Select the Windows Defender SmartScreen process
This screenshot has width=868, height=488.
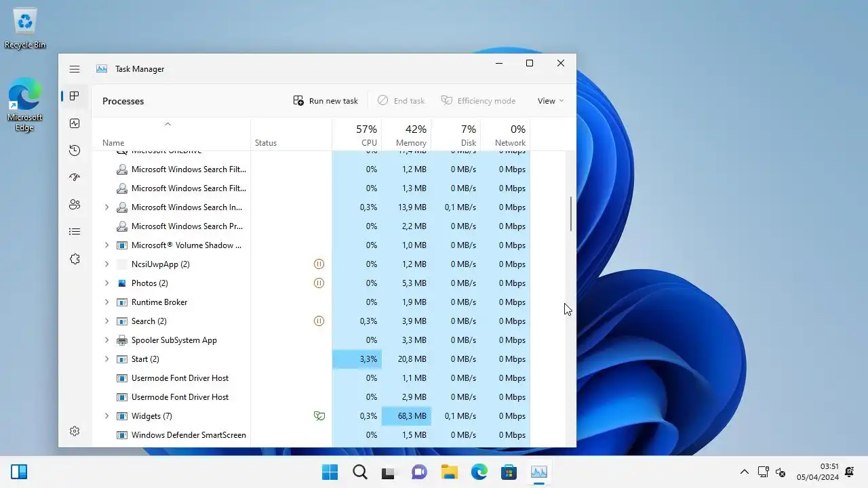point(311,435)
